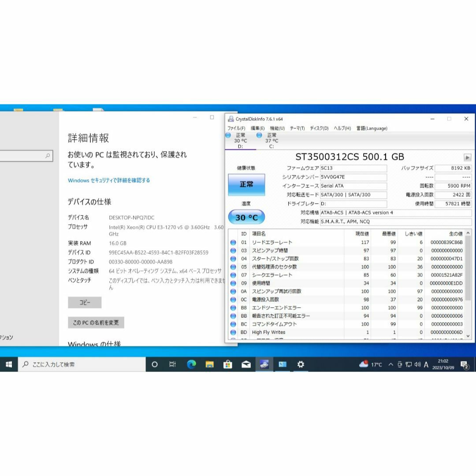This screenshot has width=476, height=476.
Task: Select the D: drive tab at 30 °C
Action: click(240, 141)
